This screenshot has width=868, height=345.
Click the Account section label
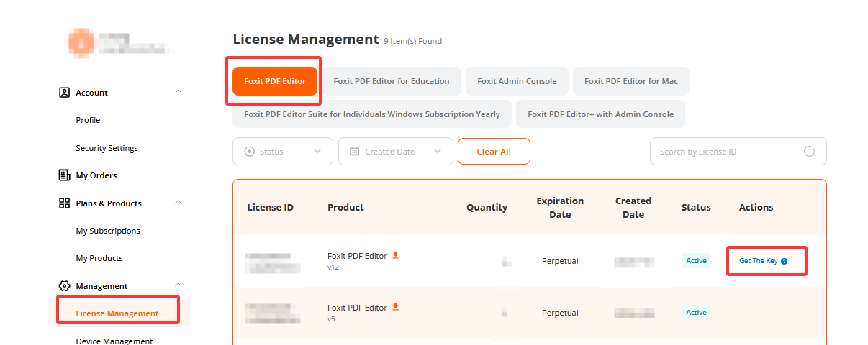pyautogui.click(x=92, y=93)
